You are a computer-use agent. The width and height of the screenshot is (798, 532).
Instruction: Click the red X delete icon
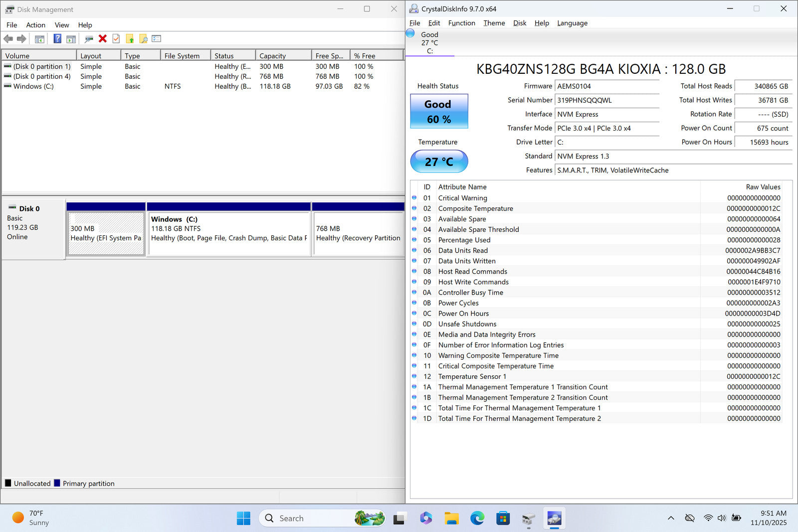103,39
